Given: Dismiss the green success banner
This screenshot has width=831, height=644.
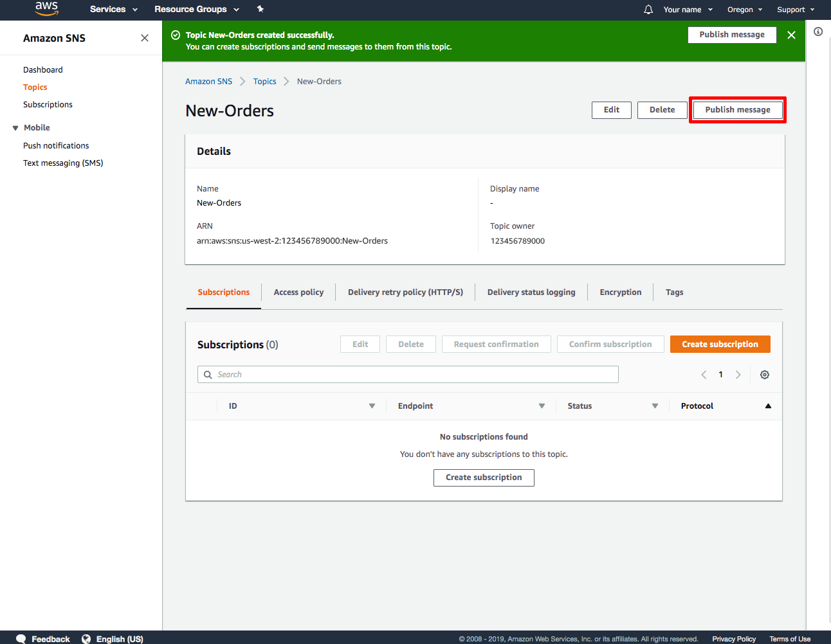Looking at the screenshot, I should [x=791, y=35].
